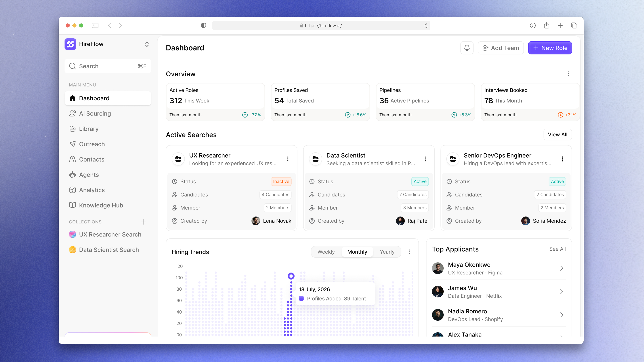Click Senior DevOps Active status badge

point(557,181)
